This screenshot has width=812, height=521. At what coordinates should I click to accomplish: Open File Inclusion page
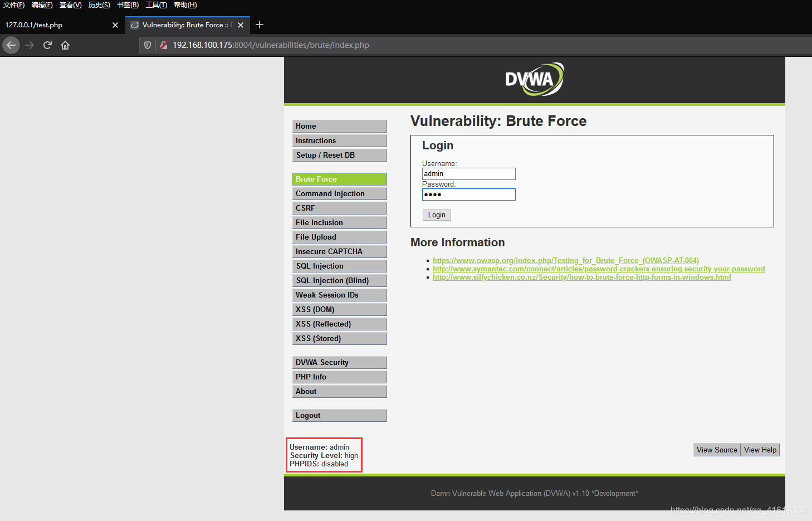[x=340, y=222]
